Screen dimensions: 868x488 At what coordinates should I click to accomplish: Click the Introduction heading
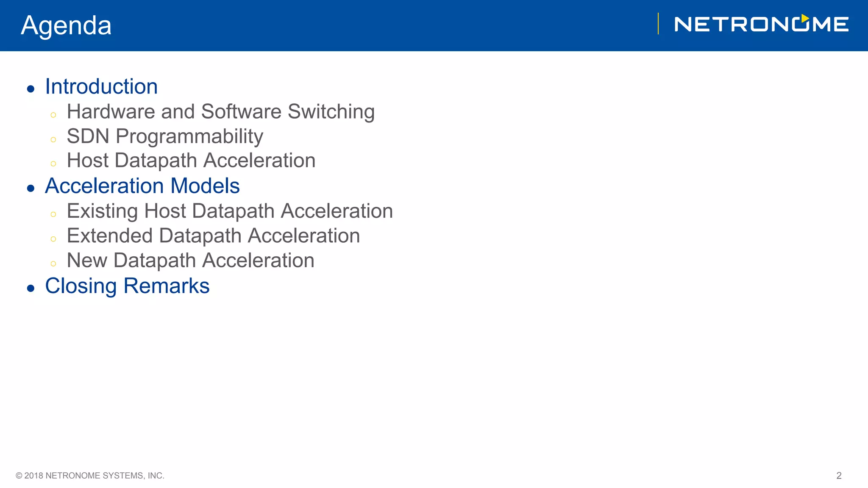(101, 86)
